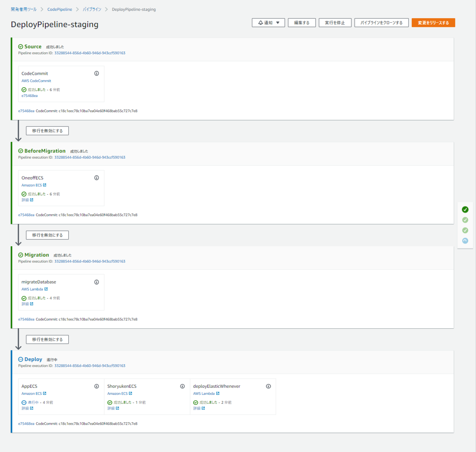Image resolution: width=476 pixels, height=452 pixels.
Task: Open e75468ea commit link inside CodeCommit card
Action: click(29, 96)
